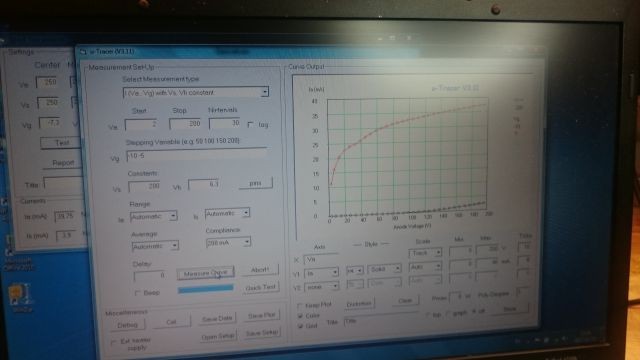The height and width of the screenshot is (360, 640).
Task: Click the Cal button
Action: (171, 322)
